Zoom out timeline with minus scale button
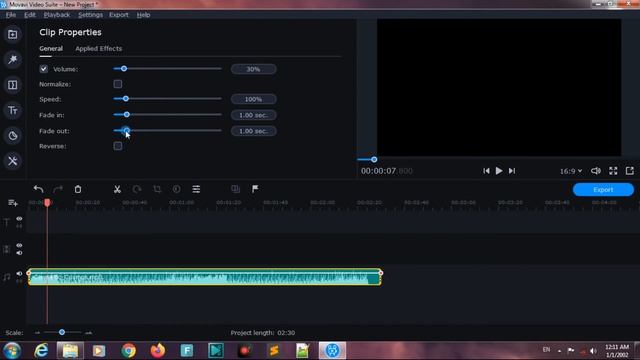The image size is (640, 360). tap(37, 333)
